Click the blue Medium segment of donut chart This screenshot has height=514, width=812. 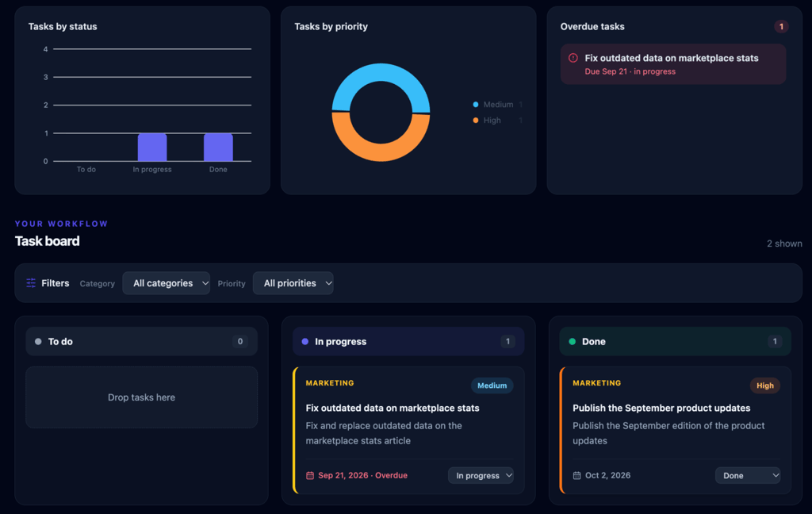(x=381, y=72)
